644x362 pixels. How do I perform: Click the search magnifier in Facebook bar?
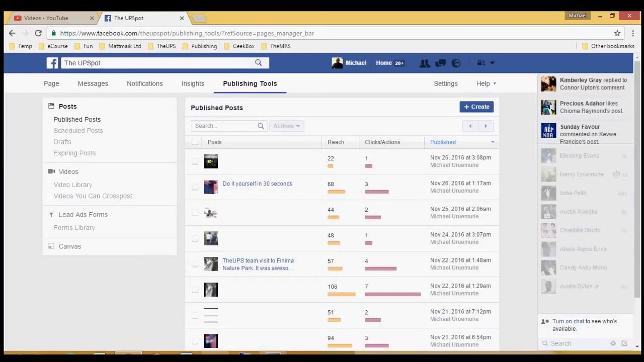(x=258, y=63)
